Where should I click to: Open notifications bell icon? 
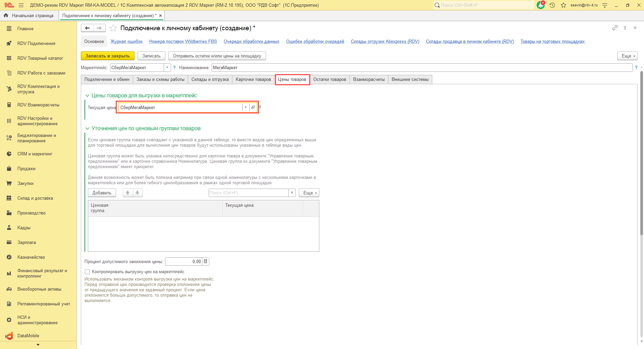[x=540, y=5]
